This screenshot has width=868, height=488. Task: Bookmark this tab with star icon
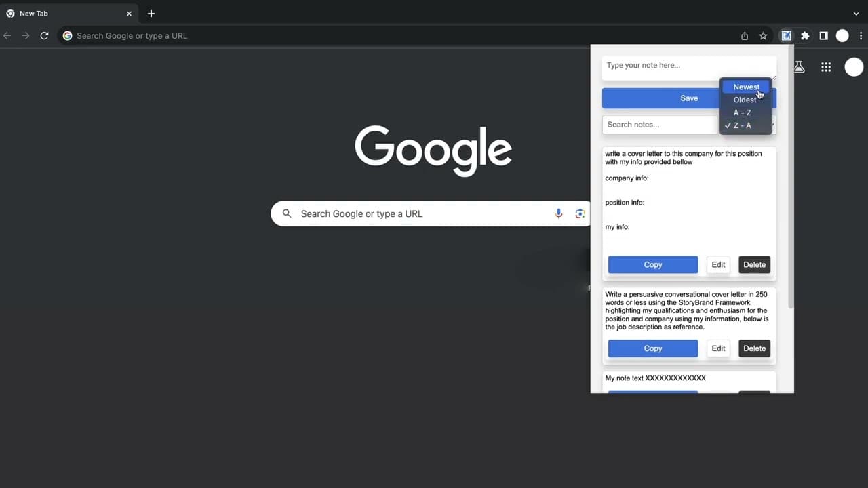[763, 36]
